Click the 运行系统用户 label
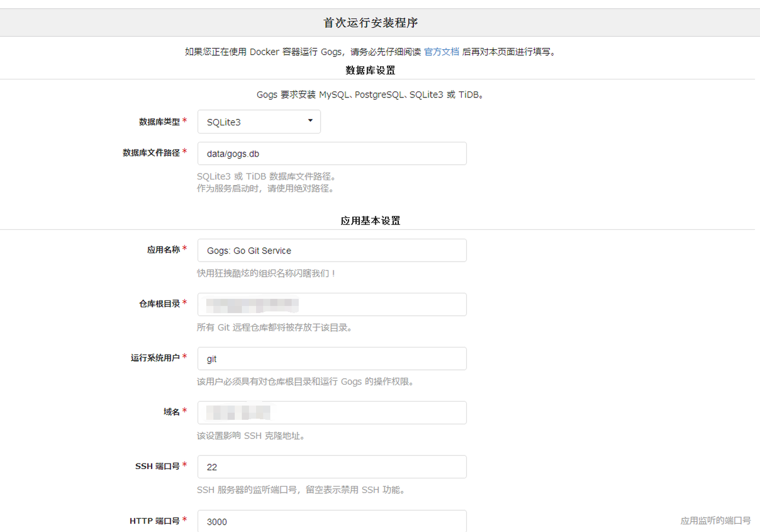760x532 pixels. 155,358
